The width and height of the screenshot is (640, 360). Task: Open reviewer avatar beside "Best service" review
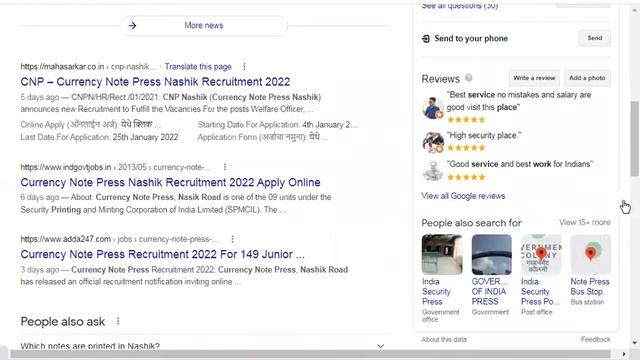pyautogui.click(x=433, y=108)
